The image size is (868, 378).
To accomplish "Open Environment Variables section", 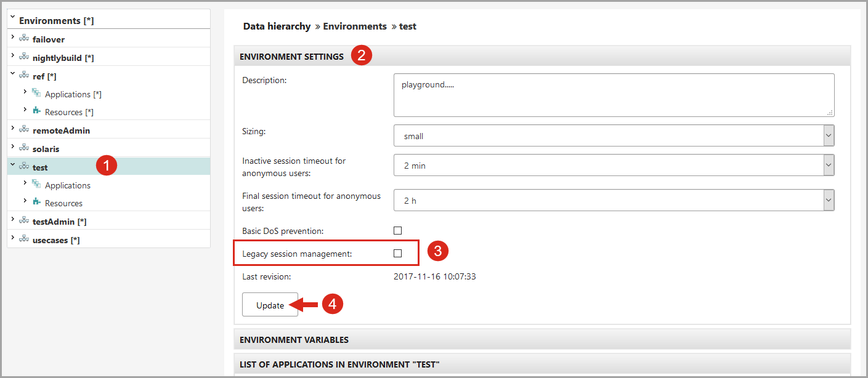I will click(542, 339).
